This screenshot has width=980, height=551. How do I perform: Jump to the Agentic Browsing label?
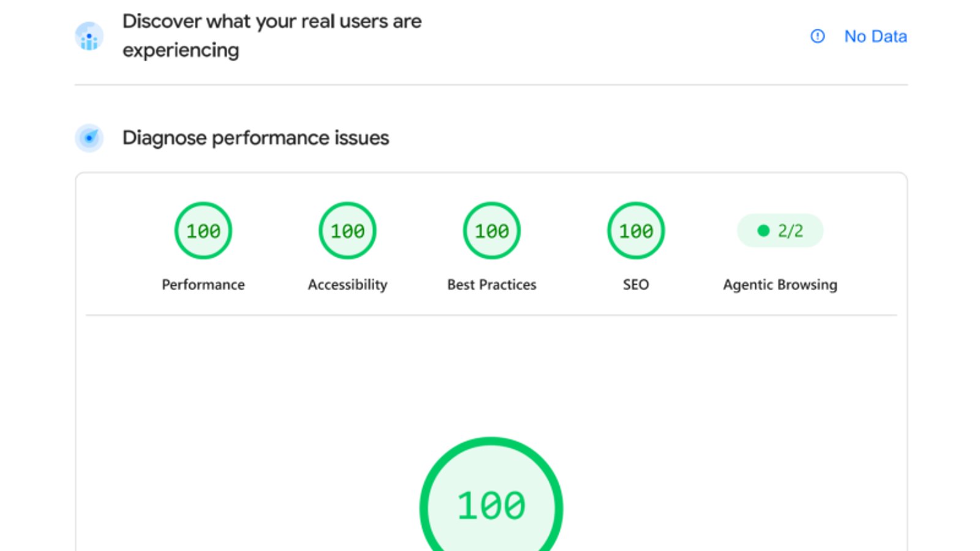[780, 285]
